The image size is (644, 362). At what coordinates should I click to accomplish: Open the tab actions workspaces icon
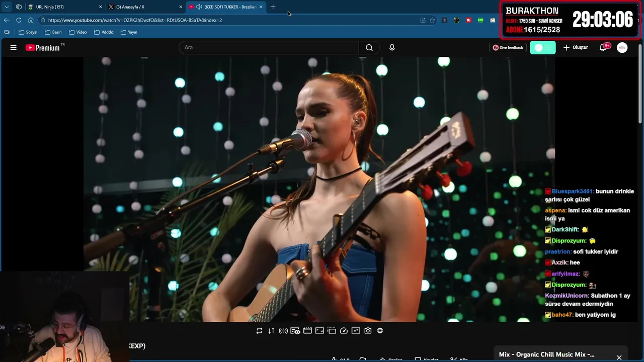19,7
